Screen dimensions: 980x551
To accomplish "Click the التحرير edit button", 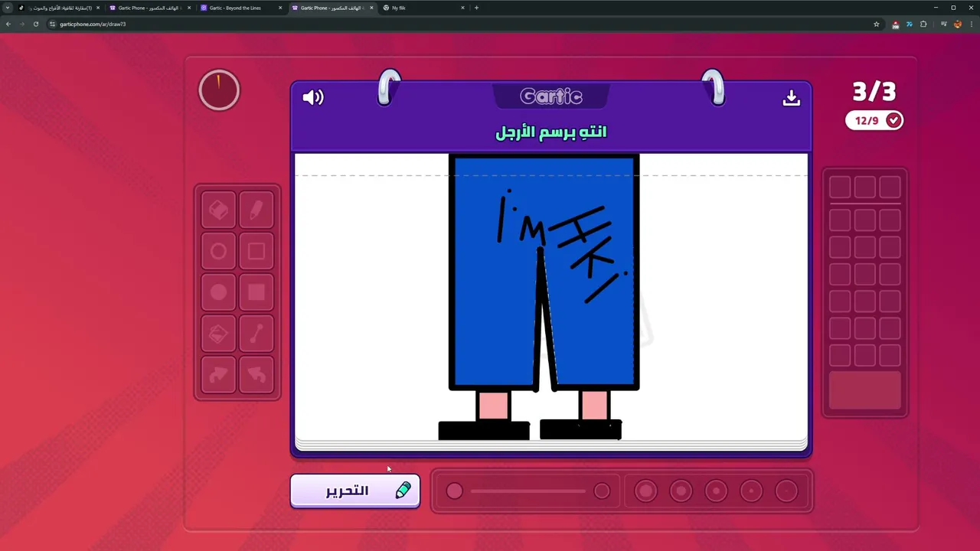I will pos(355,491).
